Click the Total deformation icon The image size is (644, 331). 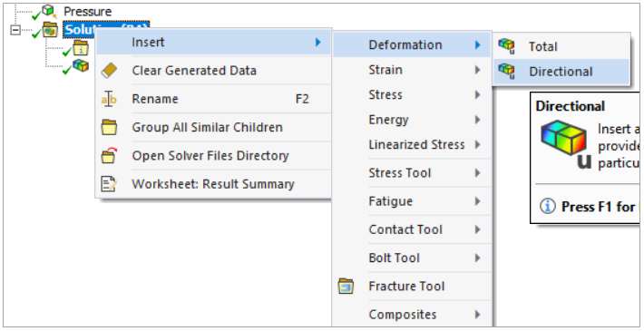coord(506,46)
